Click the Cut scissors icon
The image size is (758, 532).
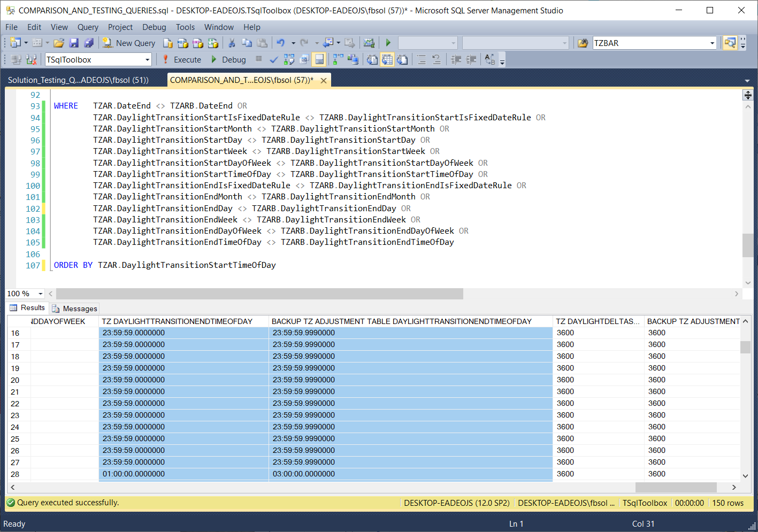(x=232, y=43)
